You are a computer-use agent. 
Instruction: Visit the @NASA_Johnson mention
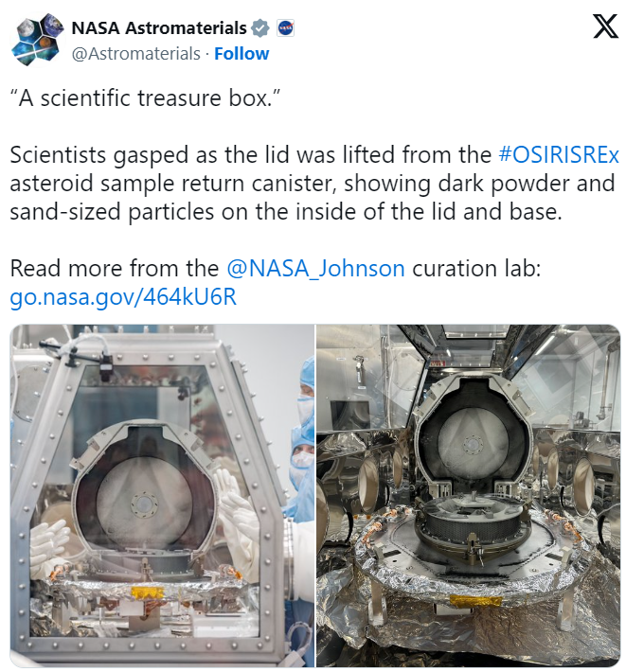pyautogui.click(x=315, y=269)
